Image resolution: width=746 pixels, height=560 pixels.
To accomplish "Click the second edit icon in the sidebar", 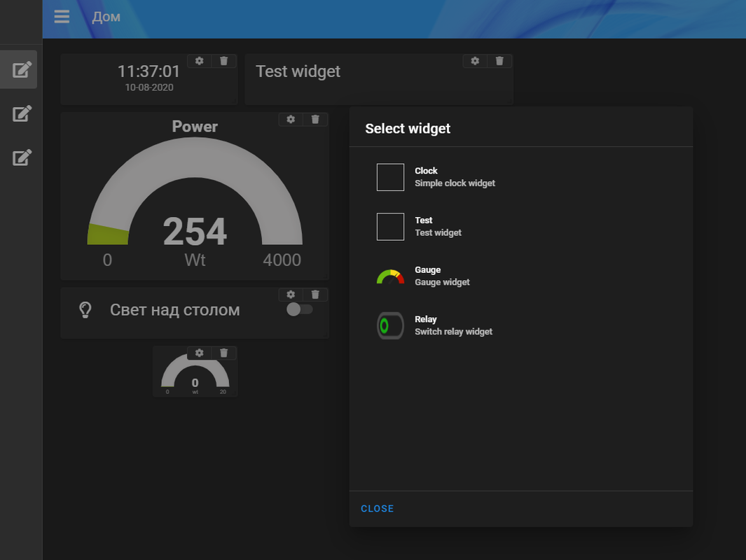I will pyautogui.click(x=22, y=113).
